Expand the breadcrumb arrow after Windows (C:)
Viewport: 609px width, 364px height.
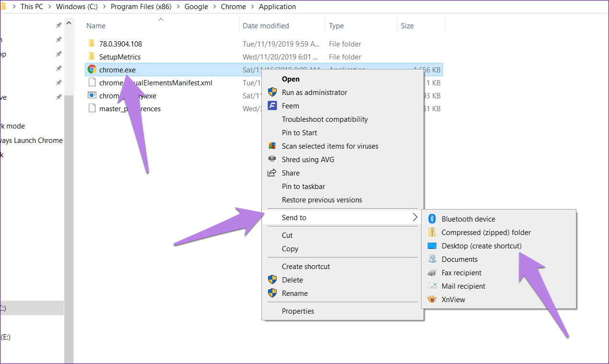[104, 7]
